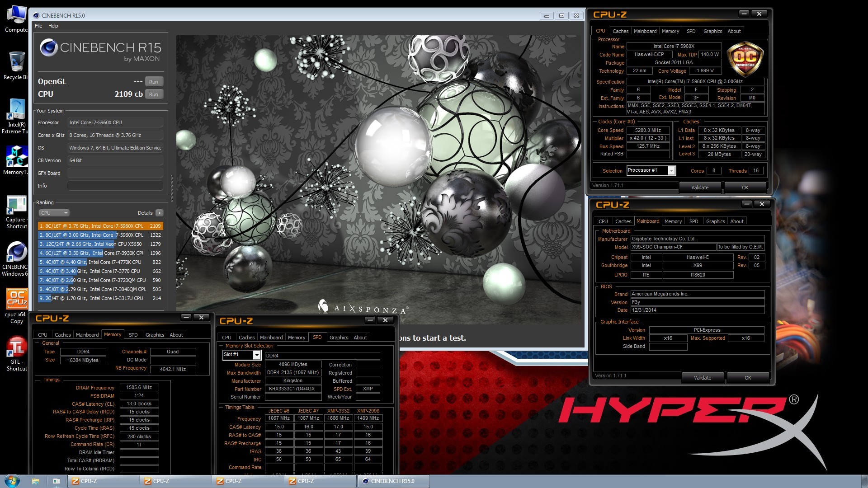868x488 pixels.
Task: Open the Intel Extreme Tuning desktop icon
Action: click(x=16, y=116)
